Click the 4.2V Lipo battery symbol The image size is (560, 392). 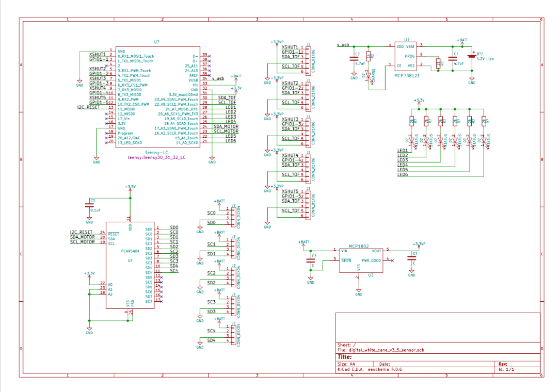pyautogui.click(x=471, y=56)
